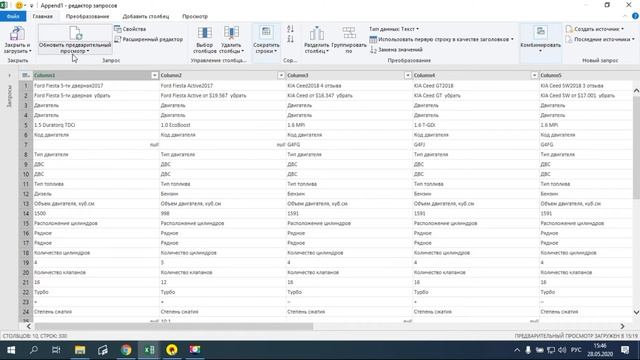Open the quick access toolbar dropdown arrow

(31, 6)
